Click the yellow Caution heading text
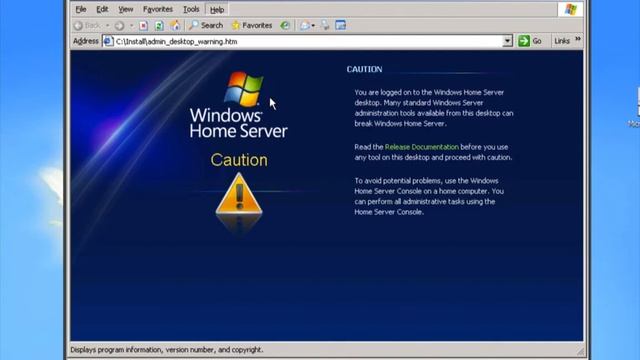 coord(239,160)
